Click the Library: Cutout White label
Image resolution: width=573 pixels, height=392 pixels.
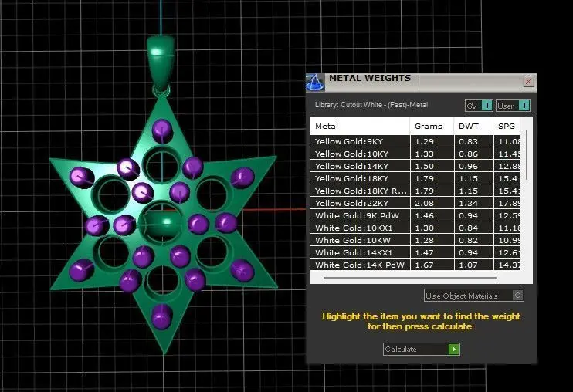(x=371, y=105)
